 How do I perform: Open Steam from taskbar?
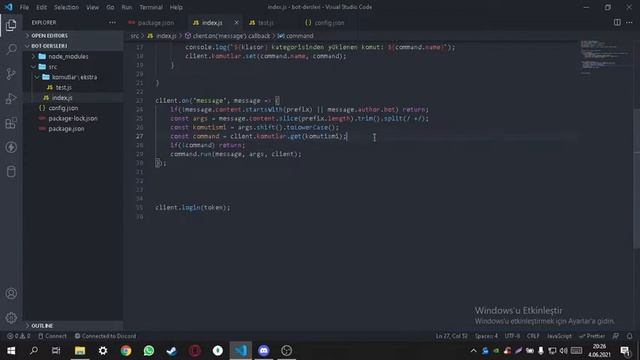pyautogui.click(x=172, y=351)
